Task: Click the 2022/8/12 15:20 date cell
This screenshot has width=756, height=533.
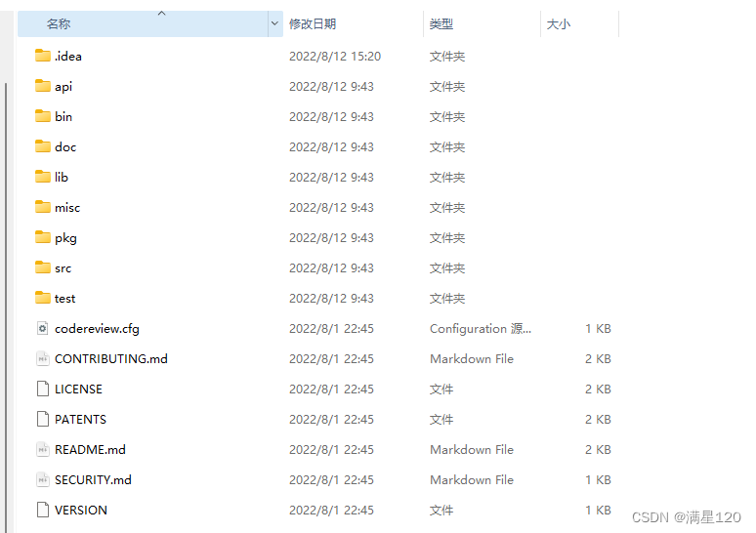Action: pos(335,57)
